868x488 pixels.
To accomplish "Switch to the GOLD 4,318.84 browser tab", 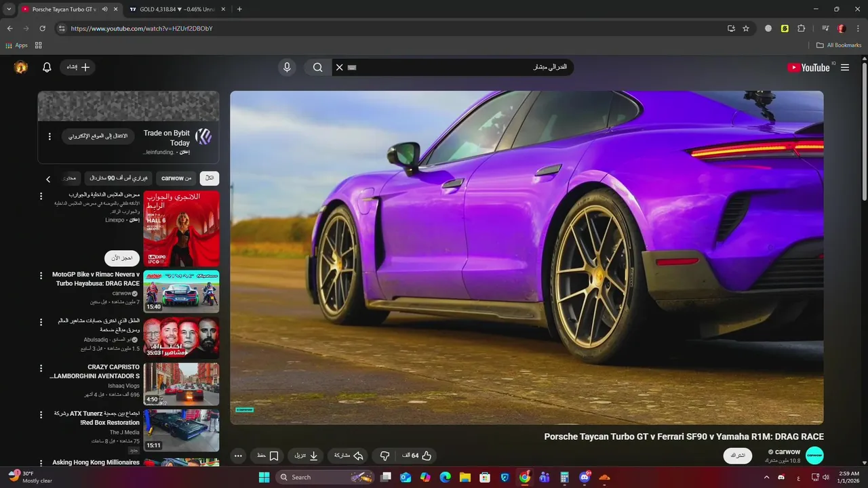I will 176,9.
